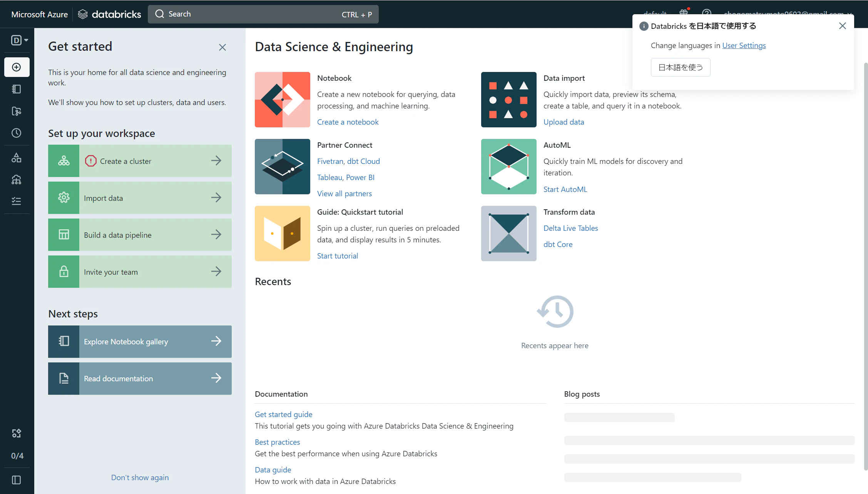Open the Get started guide link
868x494 pixels.
point(284,414)
